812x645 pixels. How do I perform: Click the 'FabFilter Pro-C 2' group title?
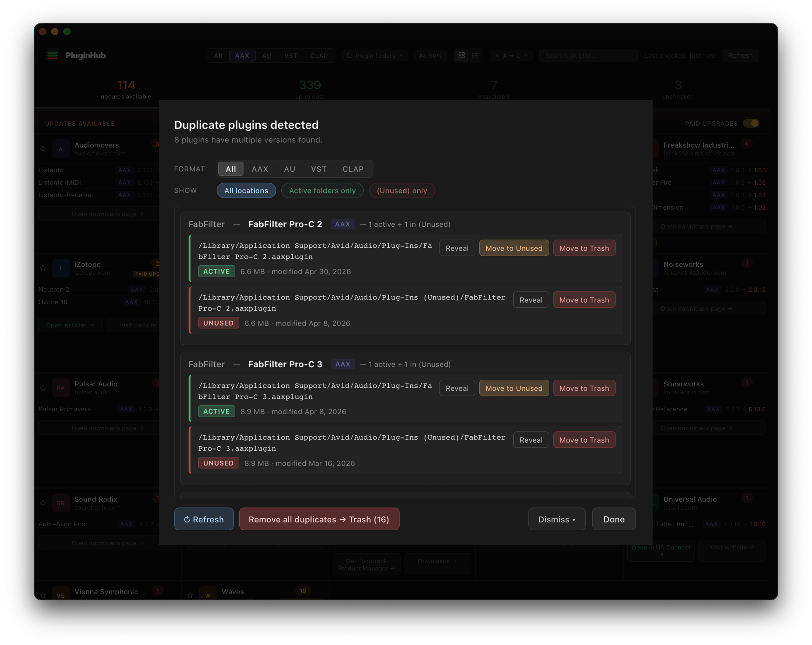coord(285,224)
